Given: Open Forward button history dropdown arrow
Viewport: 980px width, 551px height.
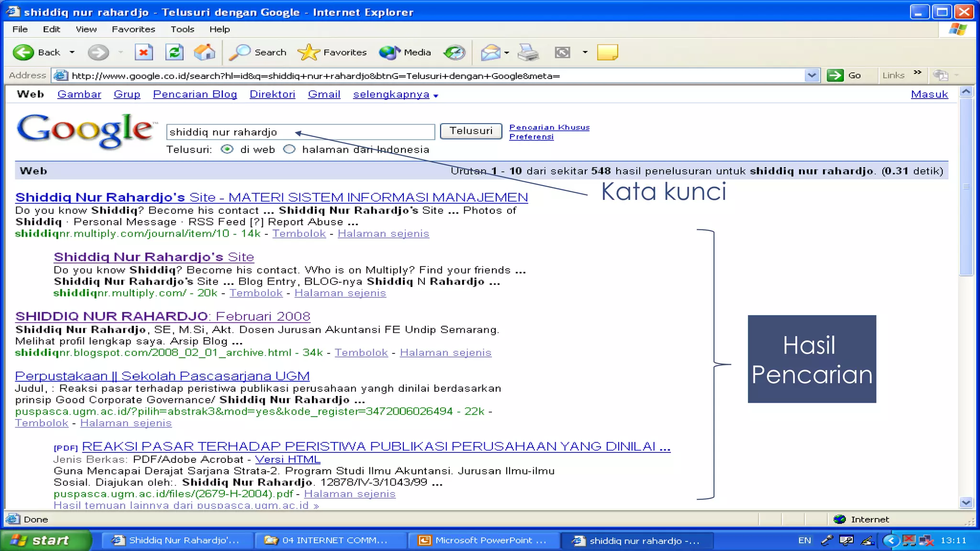Looking at the screenshot, I should click(121, 52).
